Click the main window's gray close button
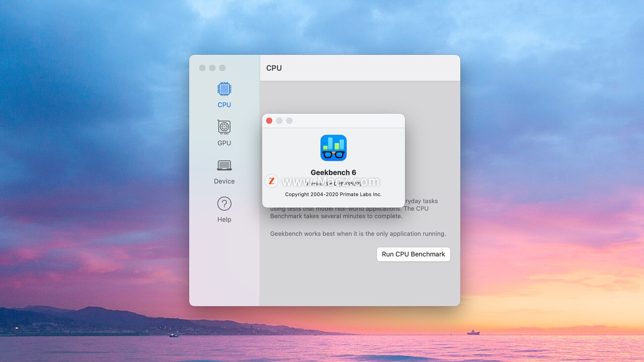Image resolution: width=644 pixels, height=362 pixels. click(202, 68)
